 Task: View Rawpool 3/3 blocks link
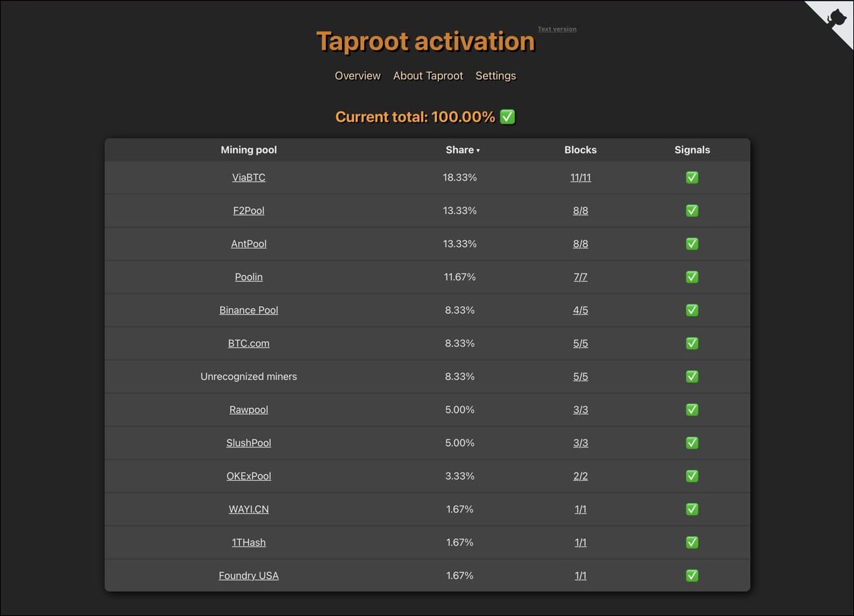click(580, 409)
